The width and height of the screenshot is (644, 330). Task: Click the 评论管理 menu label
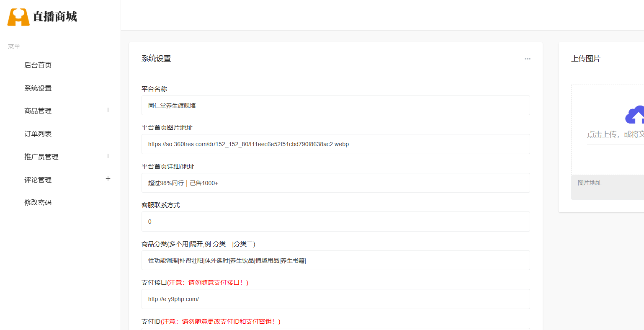pyautogui.click(x=38, y=180)
